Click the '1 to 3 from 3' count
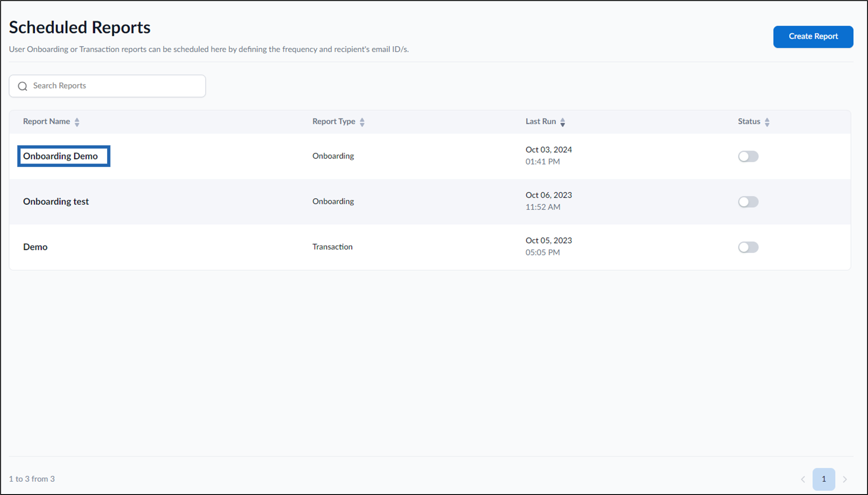 point(32,479)
